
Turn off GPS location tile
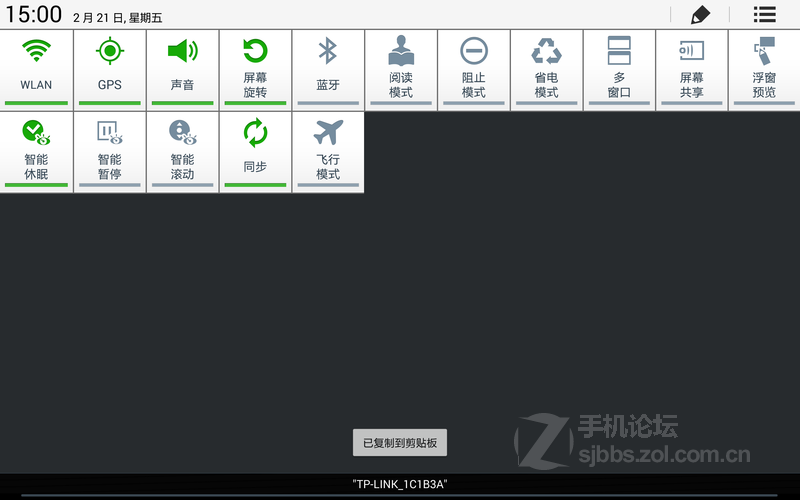(110, 70)
